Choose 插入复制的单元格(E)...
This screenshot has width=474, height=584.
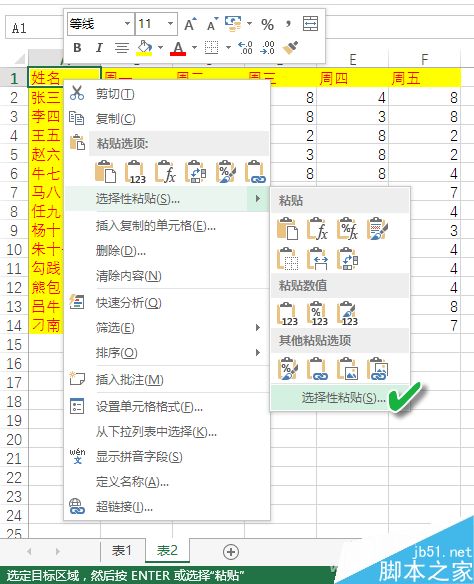pyautogui.click(x=167, y=226)
